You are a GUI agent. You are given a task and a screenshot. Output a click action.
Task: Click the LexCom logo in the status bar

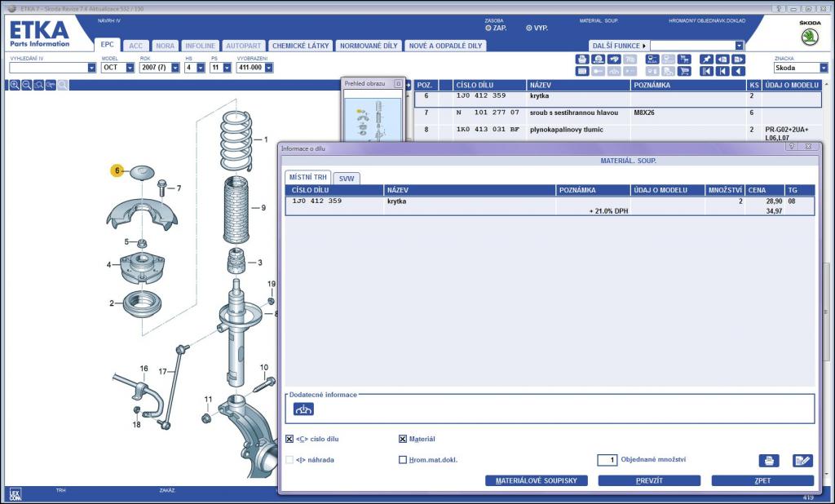15,494
